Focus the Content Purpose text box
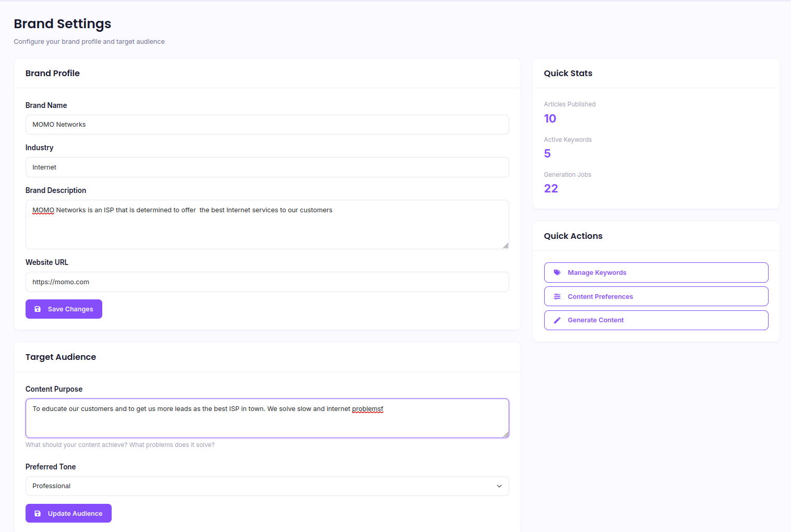The height and width of the screenshot is (532, 791). click(x=267, y=418)
